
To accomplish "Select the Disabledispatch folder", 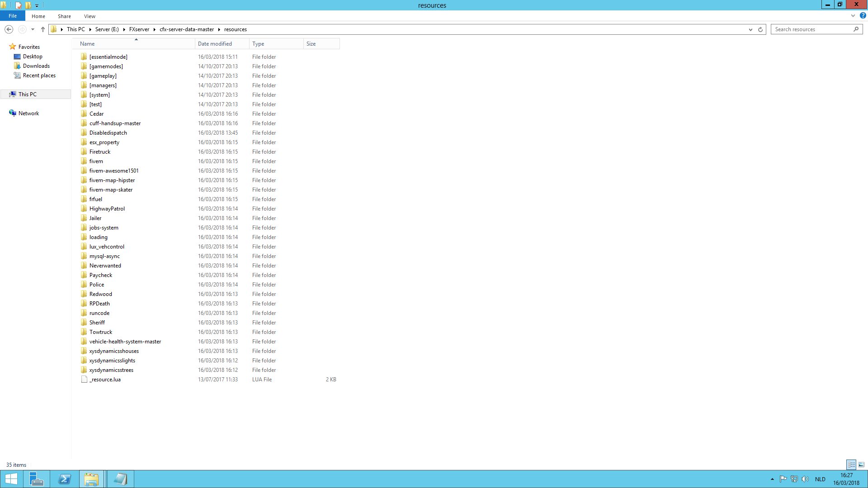I will coord(108,132).
